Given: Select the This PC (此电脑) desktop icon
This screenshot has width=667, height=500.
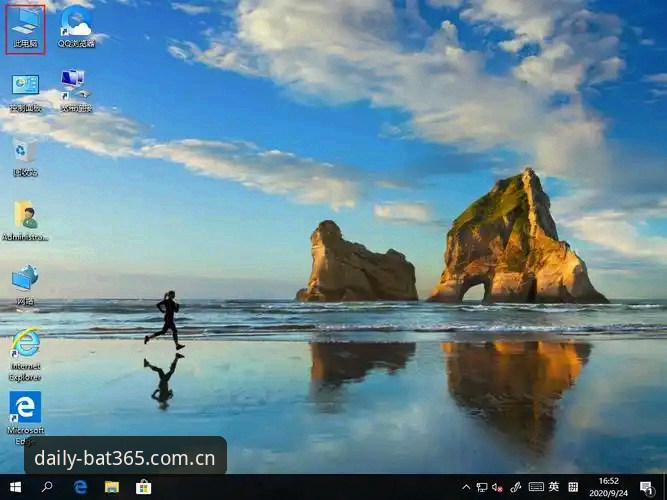Looking at the screenshot, I should pos(25,29).
